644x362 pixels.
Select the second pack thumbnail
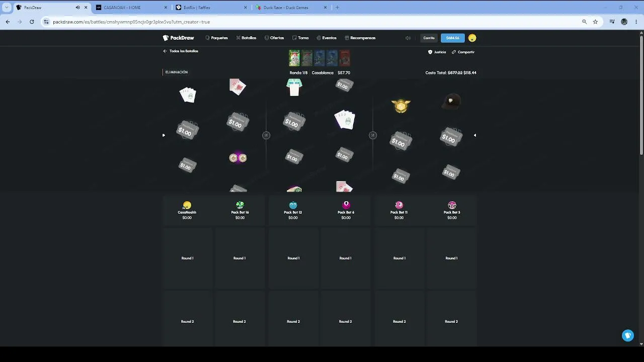click(x=307, y=58)
